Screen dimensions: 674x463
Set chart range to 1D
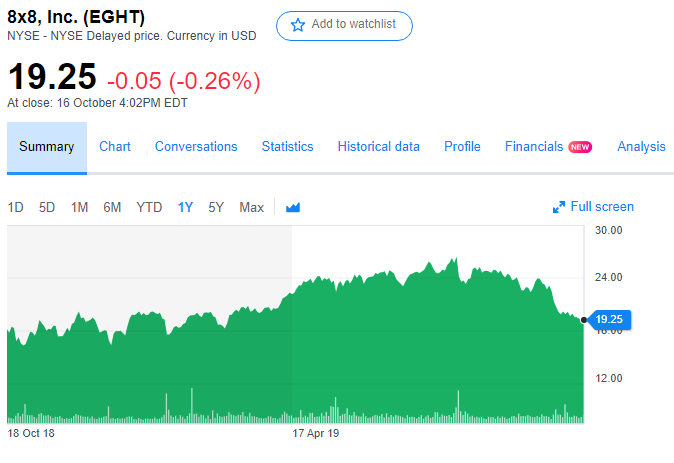click(x=15, y=208)
